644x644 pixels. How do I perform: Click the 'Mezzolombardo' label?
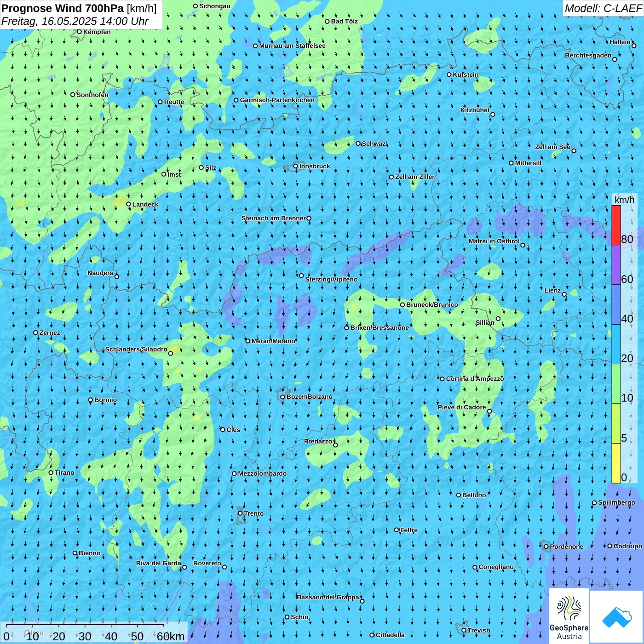(x=262, y=473)
